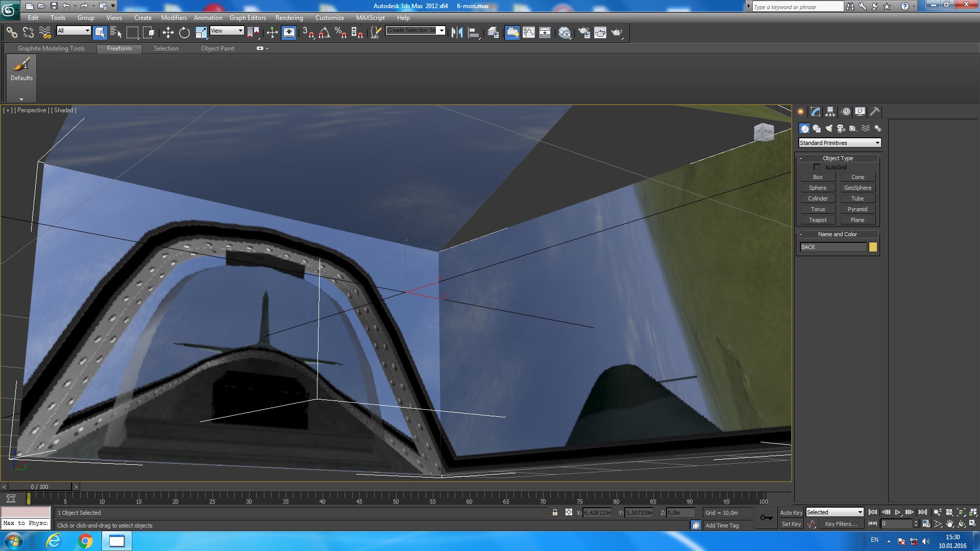Click the yellow object color swatch
The width and height of the screenshot is (980, 551).
[x=873, y=247]
